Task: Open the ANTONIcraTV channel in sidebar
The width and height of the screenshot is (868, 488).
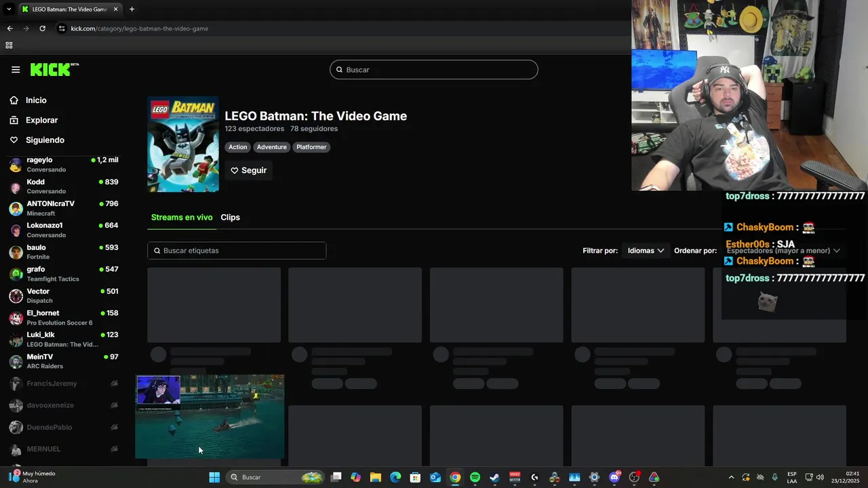Action: (x=64, y=208)
